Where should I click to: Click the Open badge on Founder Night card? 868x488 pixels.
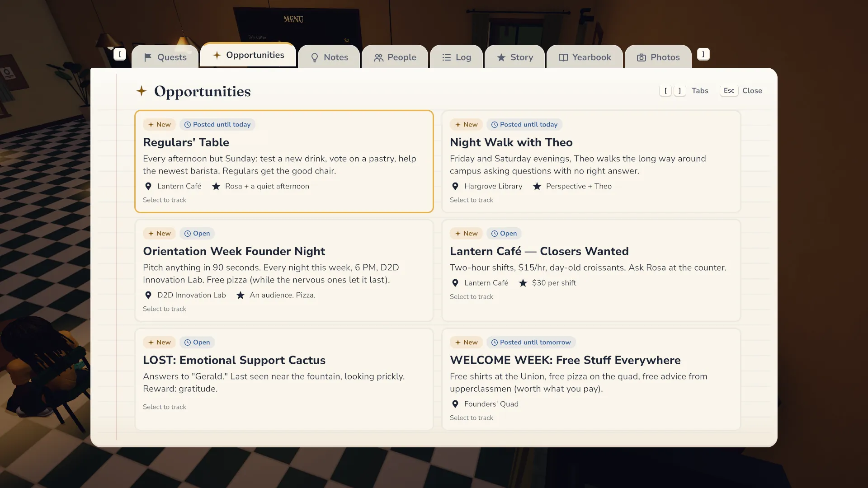coord(197,234)
